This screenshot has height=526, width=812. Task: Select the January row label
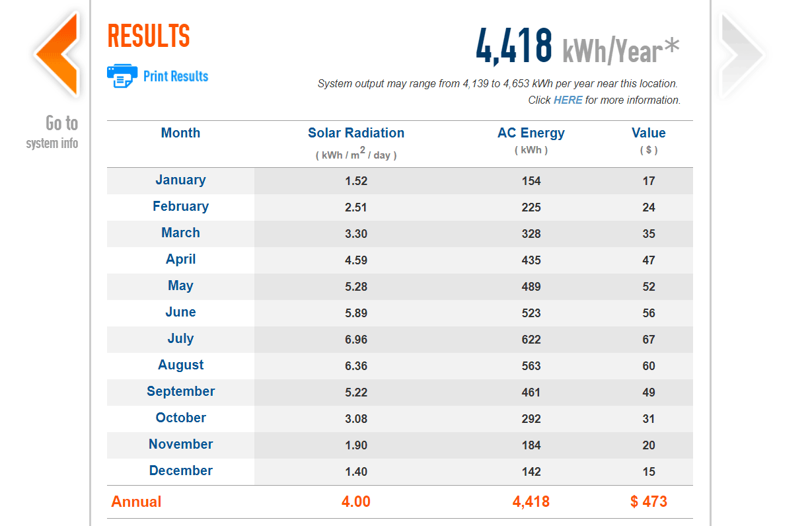[x=180, y=180]
